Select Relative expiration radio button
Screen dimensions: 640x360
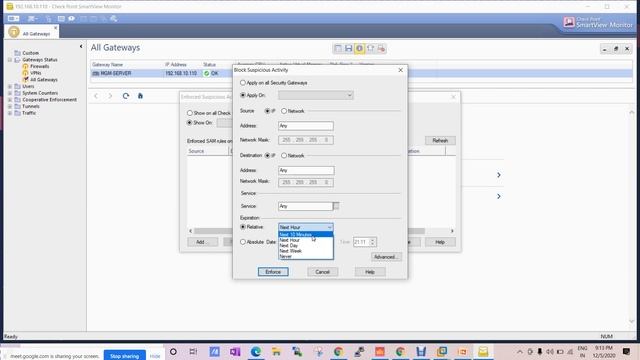[x=243, y=227]
